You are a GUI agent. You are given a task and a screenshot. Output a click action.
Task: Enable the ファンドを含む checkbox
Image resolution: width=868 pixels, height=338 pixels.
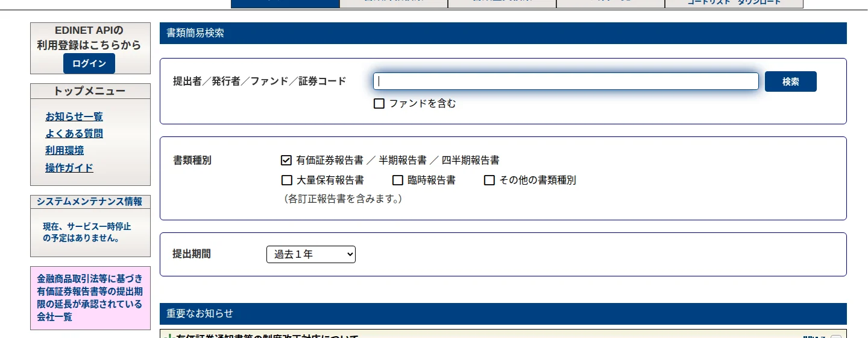379,104
